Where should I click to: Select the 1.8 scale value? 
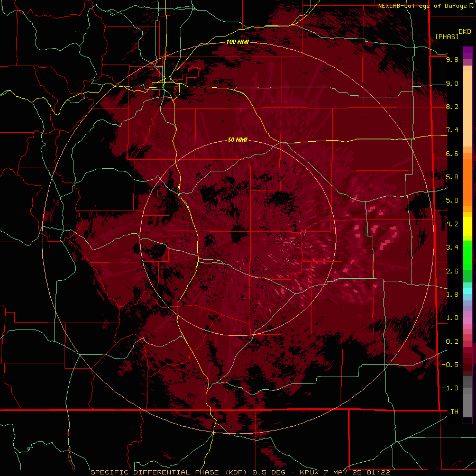click(452, 295)
